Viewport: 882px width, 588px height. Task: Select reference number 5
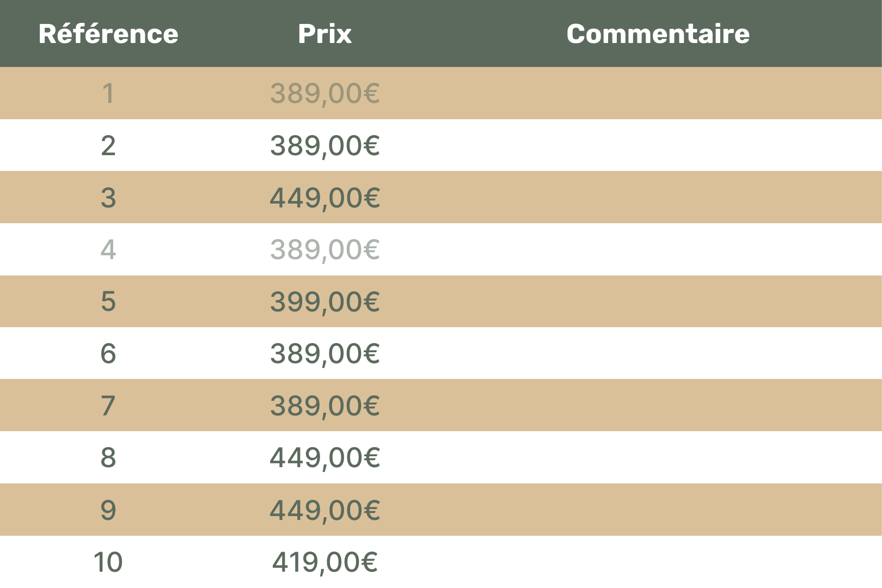coord(108,301)
